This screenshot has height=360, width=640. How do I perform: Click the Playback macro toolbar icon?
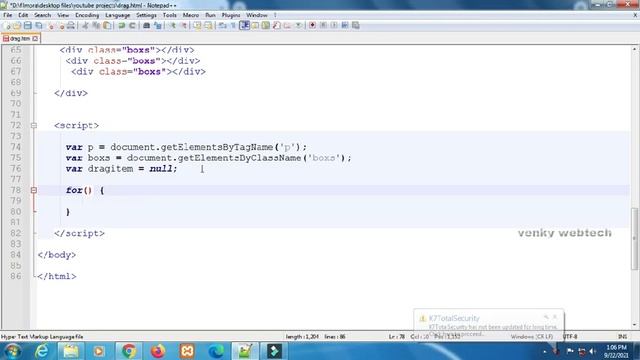(x=334, y=26)
